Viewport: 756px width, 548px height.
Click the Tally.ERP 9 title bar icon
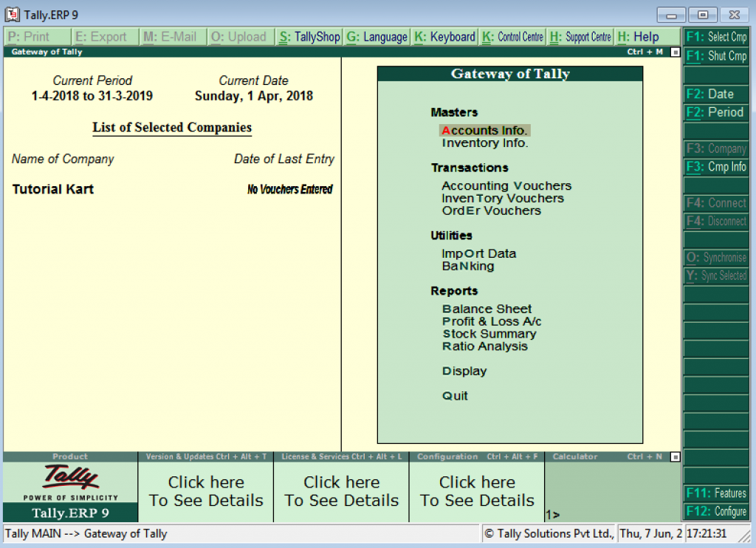coord(12,15)
